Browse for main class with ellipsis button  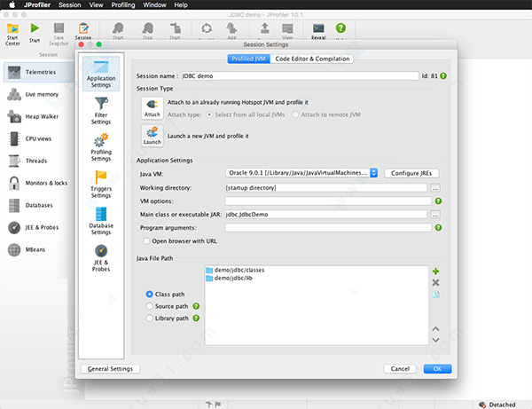click(x=435, y=215)
